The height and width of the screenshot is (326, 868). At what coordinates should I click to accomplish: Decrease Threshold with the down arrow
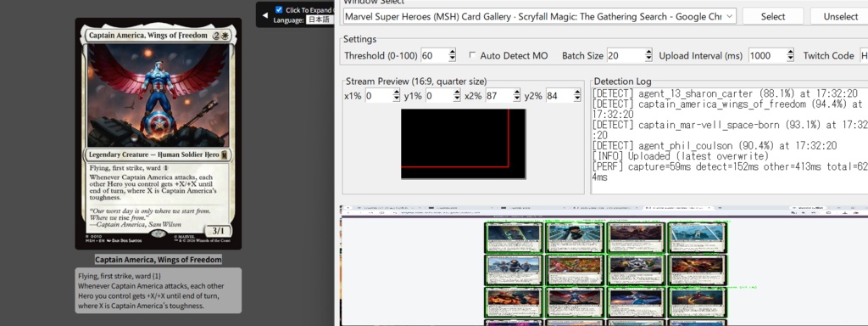click(453, 59)
